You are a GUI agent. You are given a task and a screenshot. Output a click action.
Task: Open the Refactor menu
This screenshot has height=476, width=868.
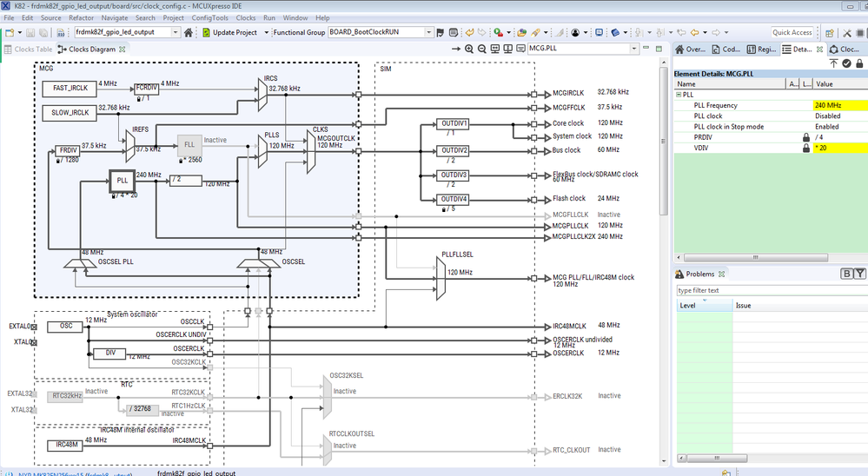(x=82, y=17)
